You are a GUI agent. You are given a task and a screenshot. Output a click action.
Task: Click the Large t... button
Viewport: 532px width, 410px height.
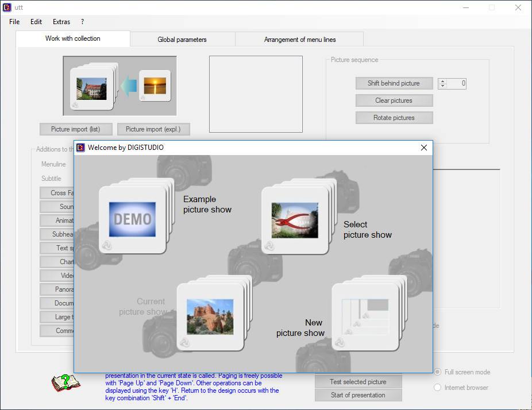pos(57,317)
